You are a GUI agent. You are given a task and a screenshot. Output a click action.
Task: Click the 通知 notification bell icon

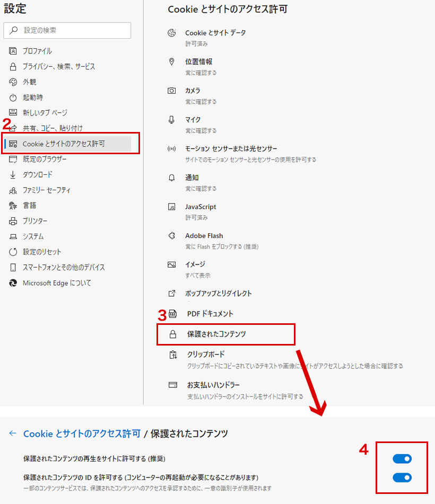tap(171, 178)
